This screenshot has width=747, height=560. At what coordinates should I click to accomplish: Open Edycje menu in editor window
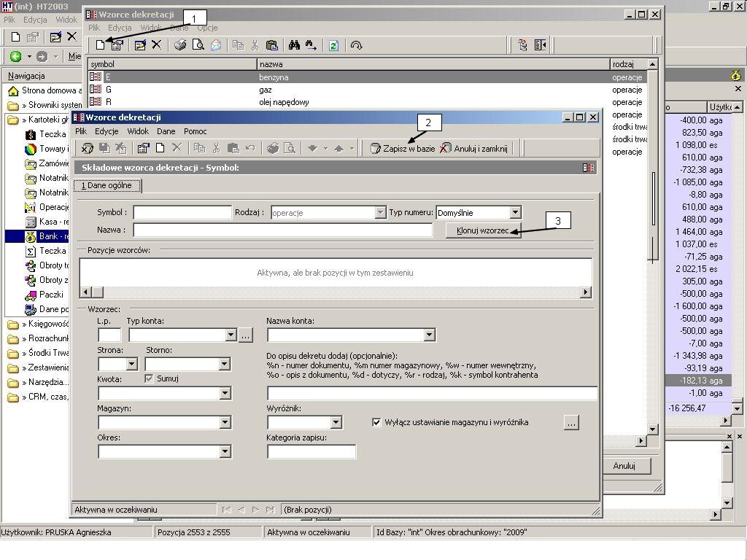pyautogui.click(x=107, y=131)
